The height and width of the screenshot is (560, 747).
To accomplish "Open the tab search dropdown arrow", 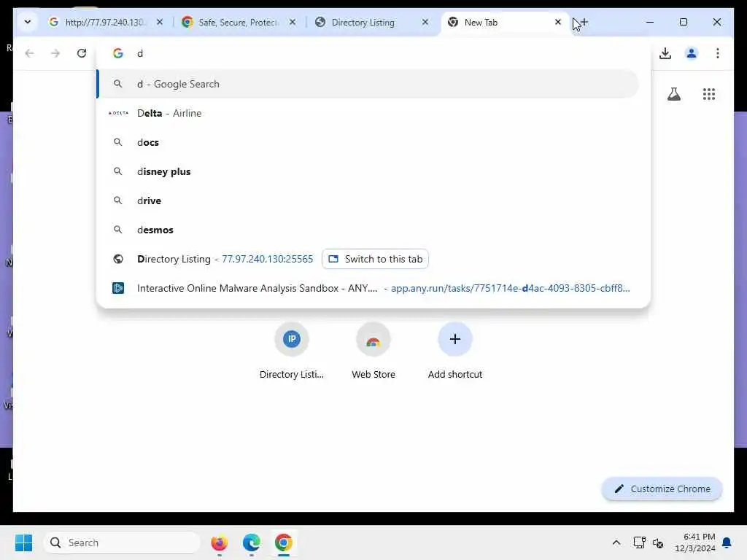I will pos(28,22).
